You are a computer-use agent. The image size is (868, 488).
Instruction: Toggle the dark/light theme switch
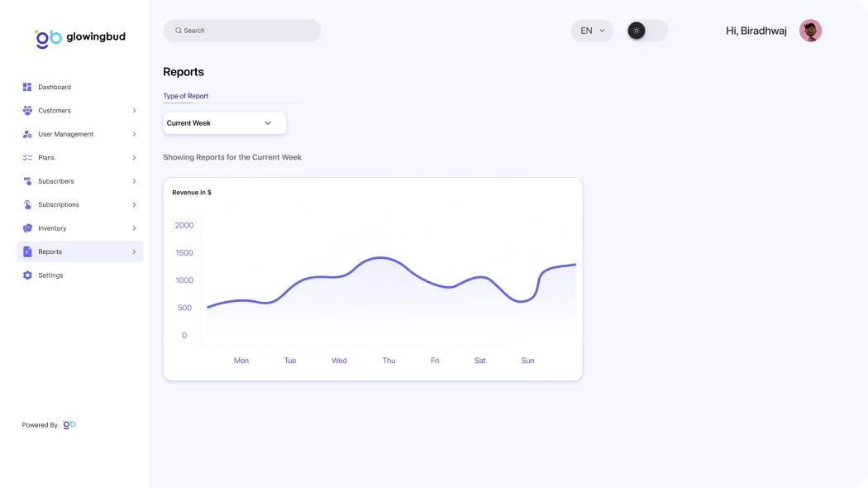coord(646,31)
